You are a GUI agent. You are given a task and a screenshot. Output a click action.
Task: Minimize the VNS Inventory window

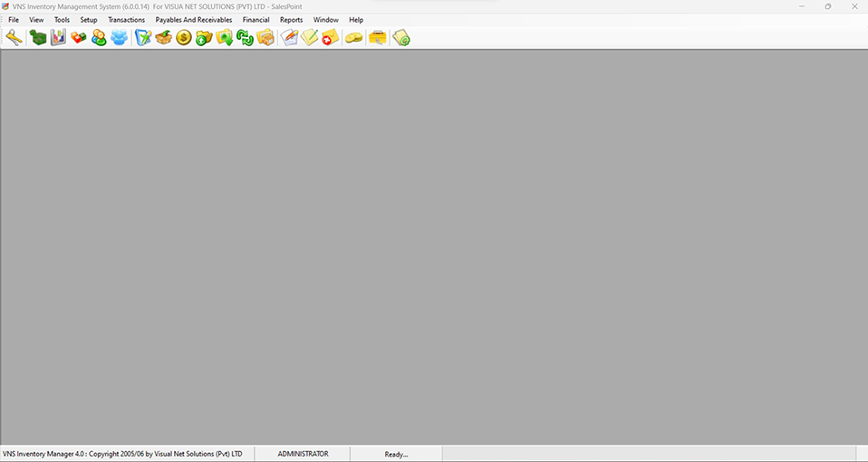(802, 6)
